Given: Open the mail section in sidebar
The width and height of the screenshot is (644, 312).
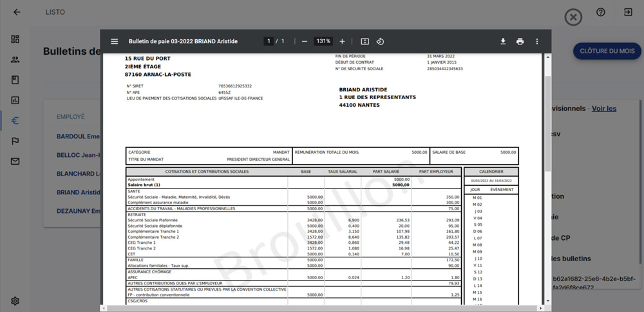Looking at the screenshot, I should point(15,161).
